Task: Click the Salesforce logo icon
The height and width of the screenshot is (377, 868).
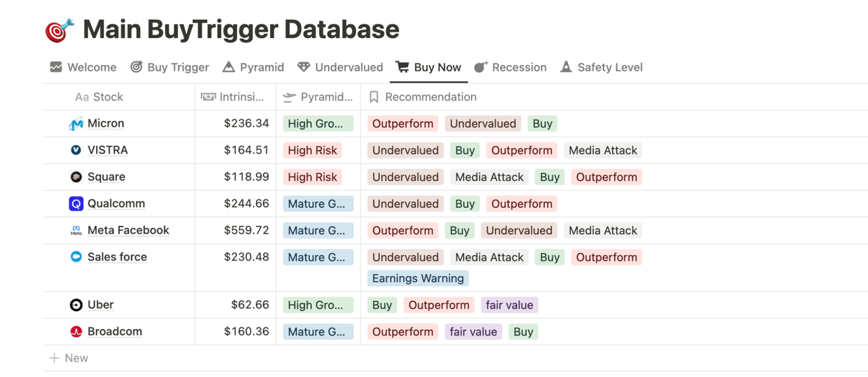Action: tap(76, 257)
